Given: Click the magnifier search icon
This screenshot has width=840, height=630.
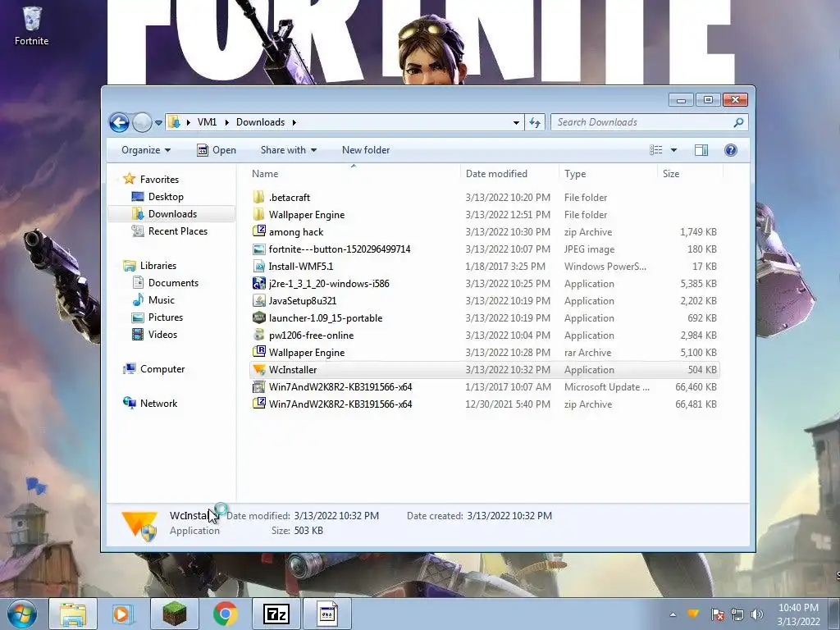Looking at the screenshot, I should pos(738,122).
